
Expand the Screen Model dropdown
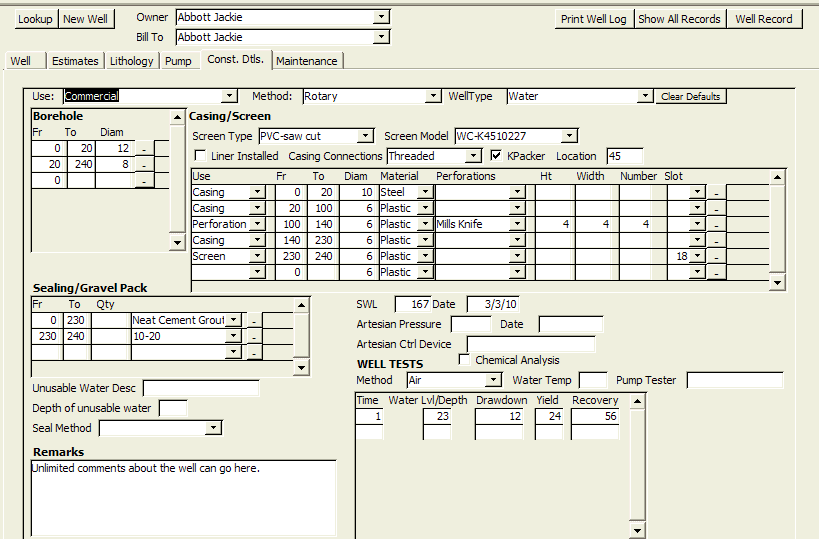point(569,136)
